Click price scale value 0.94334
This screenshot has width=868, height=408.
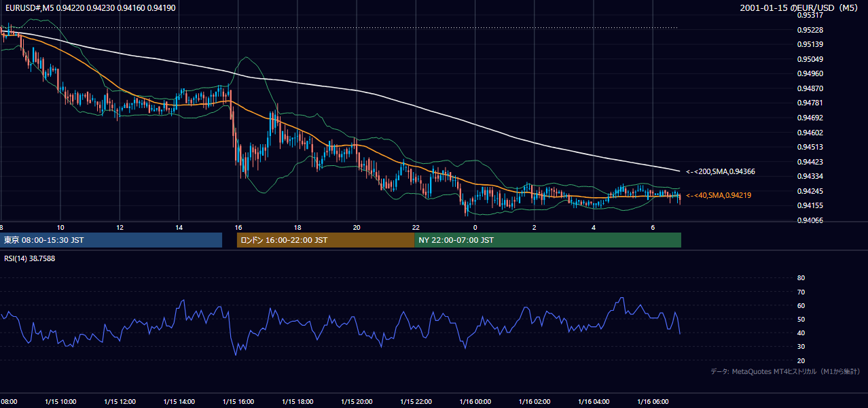[x=810, y=177]
